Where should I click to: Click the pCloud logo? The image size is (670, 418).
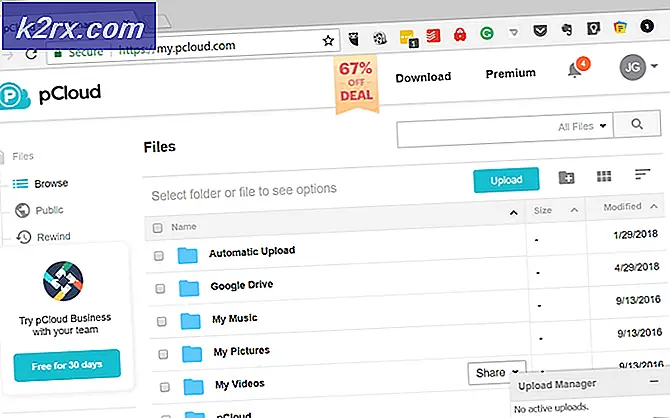point(50,95)
